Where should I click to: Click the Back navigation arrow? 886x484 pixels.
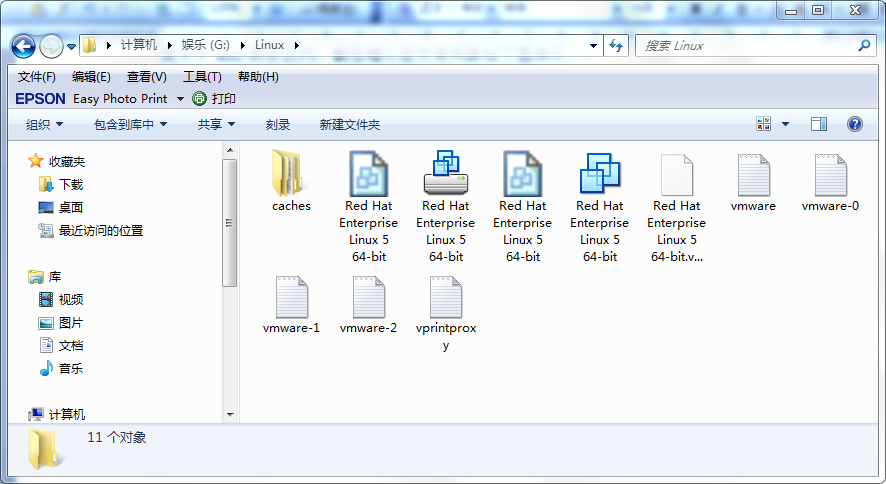[23, 46]
